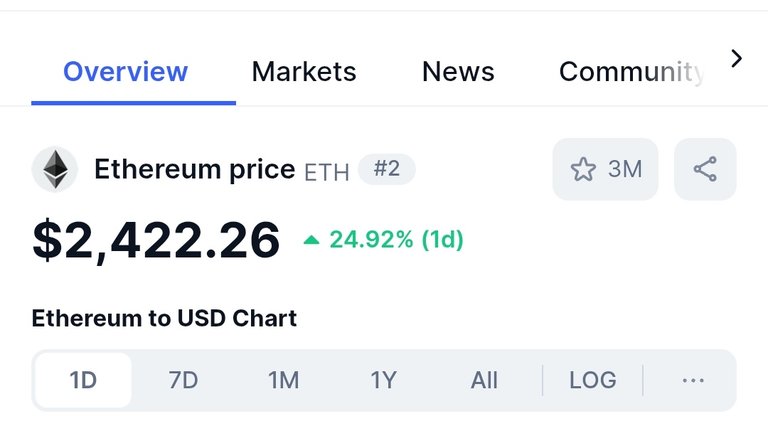Click the green upward triangle indicator

tap(312, 240)
